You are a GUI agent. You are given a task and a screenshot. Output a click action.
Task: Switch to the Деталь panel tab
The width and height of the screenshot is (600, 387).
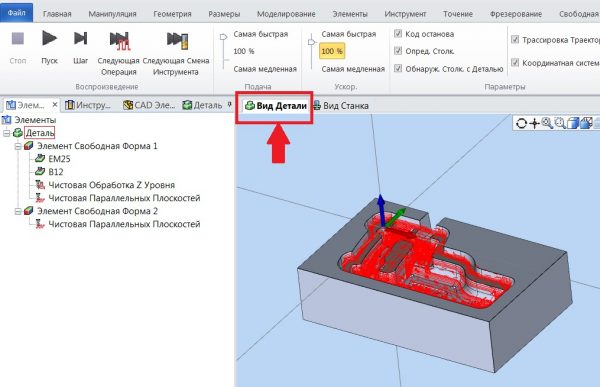tap(202, 105)
